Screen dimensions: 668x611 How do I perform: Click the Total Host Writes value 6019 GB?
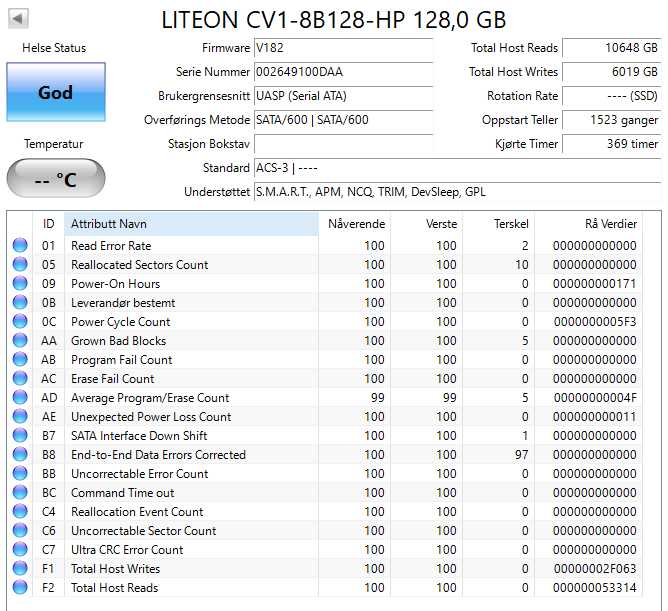612,72
